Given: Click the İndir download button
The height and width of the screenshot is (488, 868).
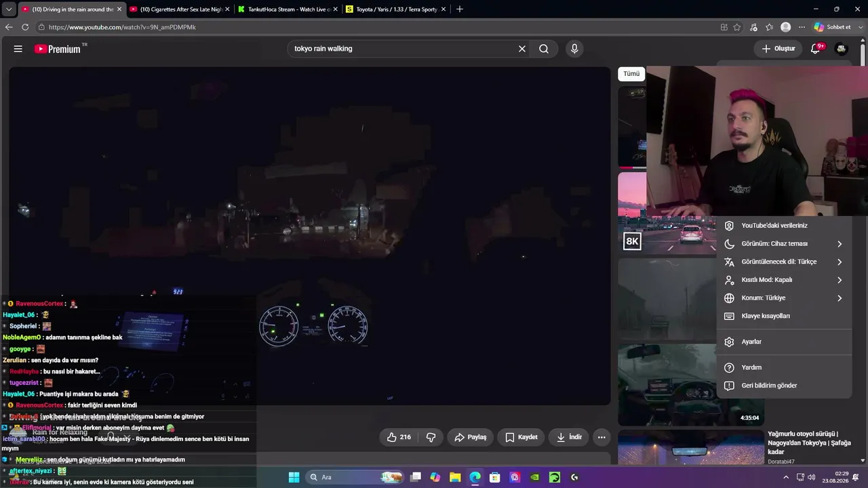Looking at the screenshot, I should (x=568, y=437).
